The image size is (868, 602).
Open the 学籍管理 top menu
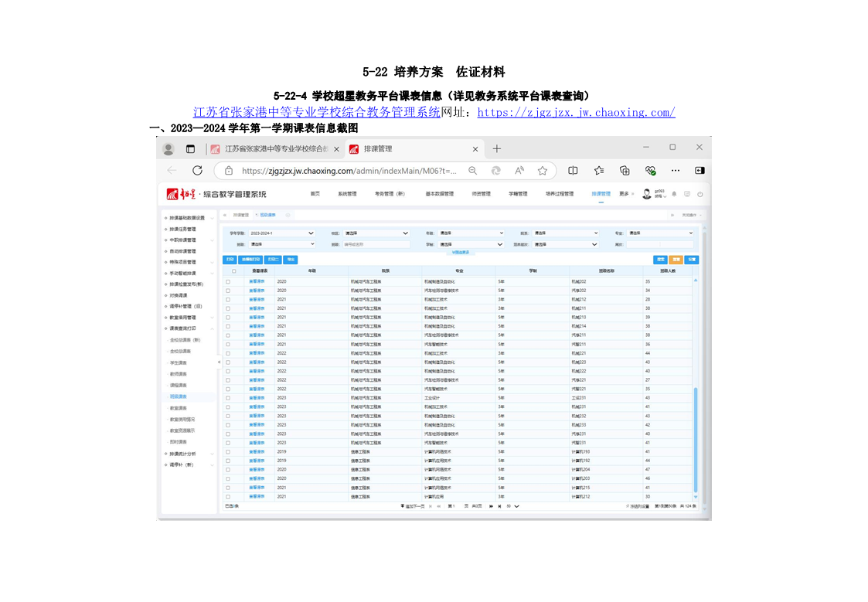click(518, 194)
